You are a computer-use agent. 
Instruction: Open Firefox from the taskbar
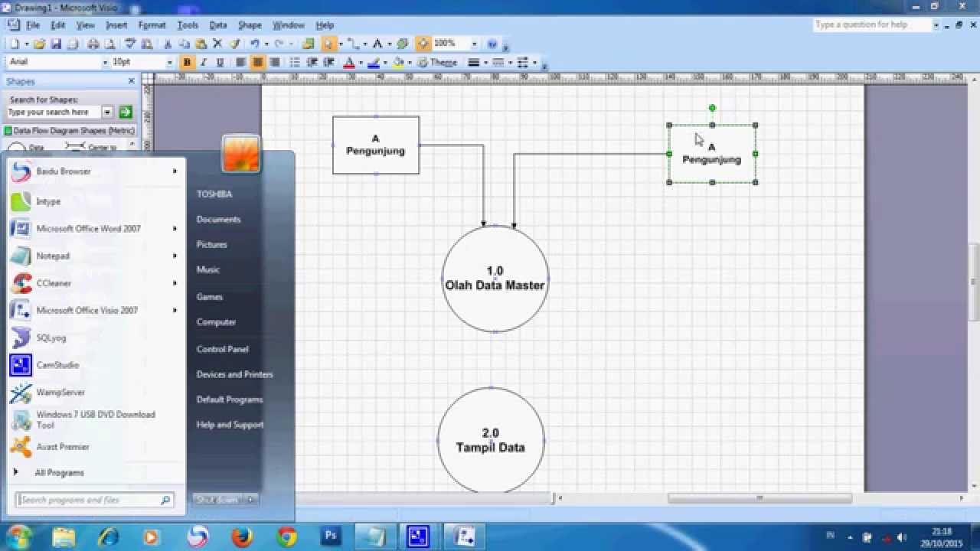(243, 536)
